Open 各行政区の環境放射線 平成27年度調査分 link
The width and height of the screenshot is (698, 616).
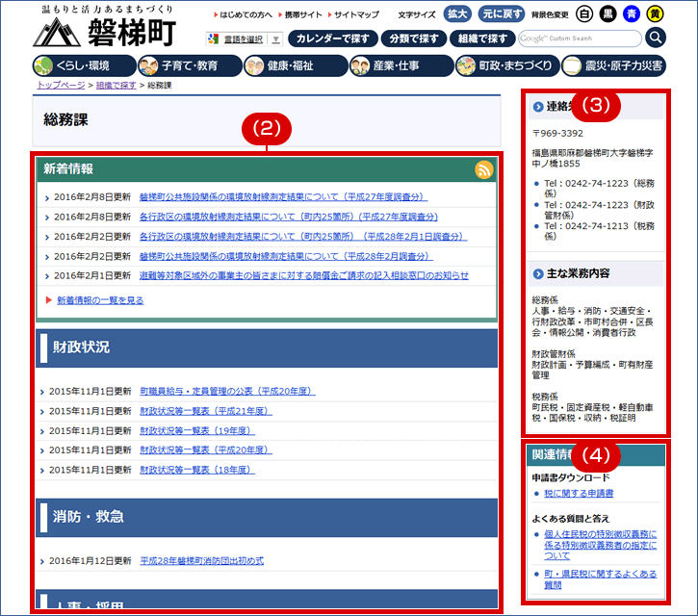click(289, 217)
